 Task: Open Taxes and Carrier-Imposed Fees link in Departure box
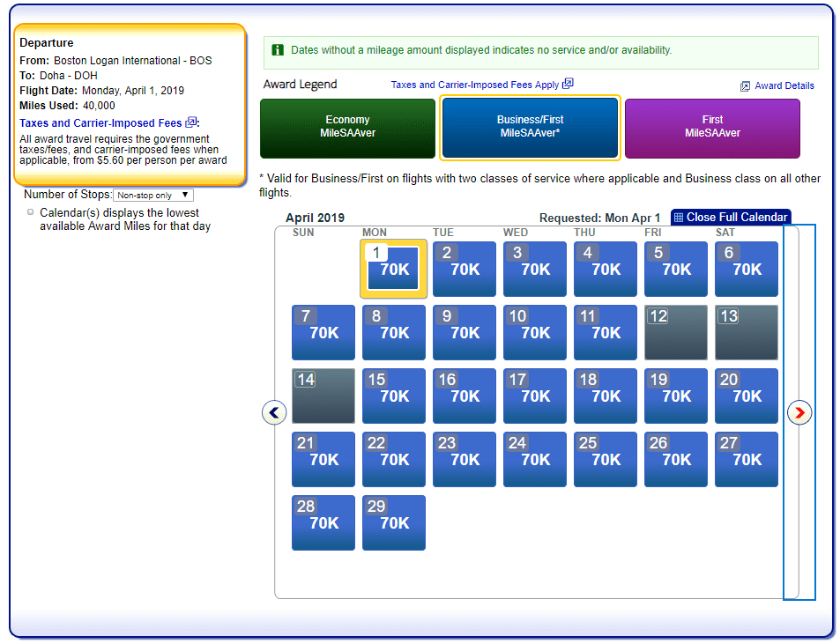click(x=100, y=123)
